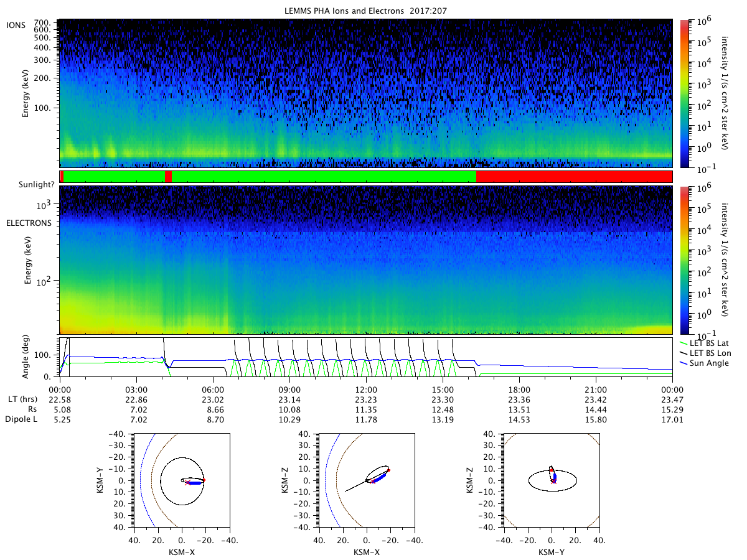Click the ELECTRONS spectrogram panel
The height and width of the screenshot is (560, 747).
tap(366, 259)
